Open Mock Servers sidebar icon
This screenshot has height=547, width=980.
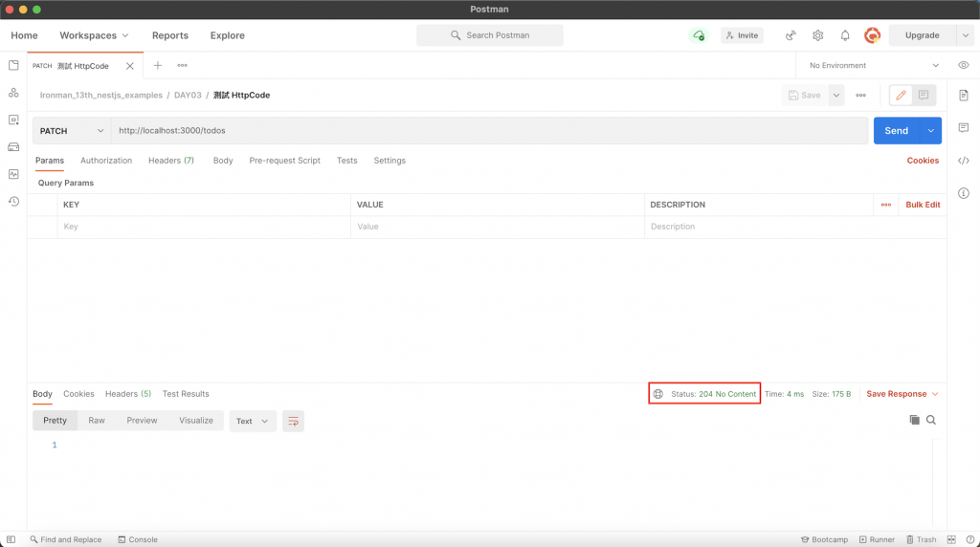13,147
